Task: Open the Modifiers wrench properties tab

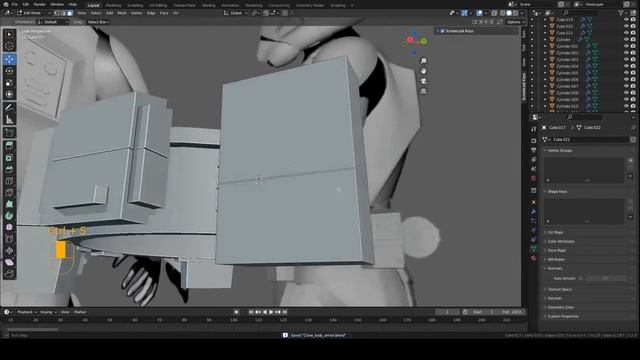Action: (x=533, y=211)
